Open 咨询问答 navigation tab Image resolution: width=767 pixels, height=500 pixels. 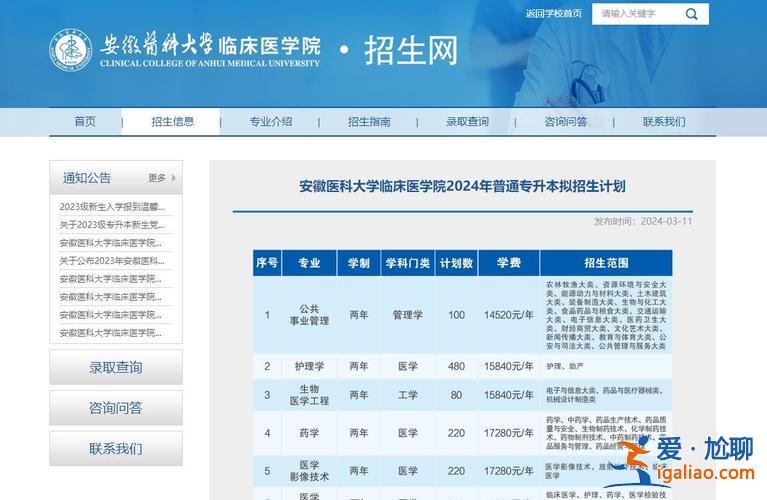pos(565,121)
